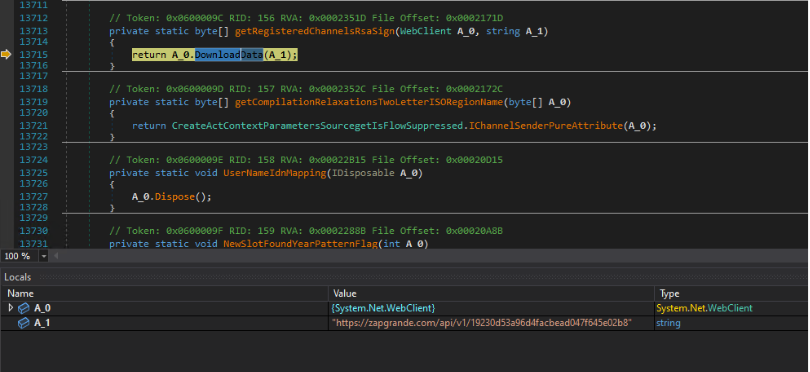Click the IDisposable parameter type
Screen dimensions: 810x372
[363, 173]
